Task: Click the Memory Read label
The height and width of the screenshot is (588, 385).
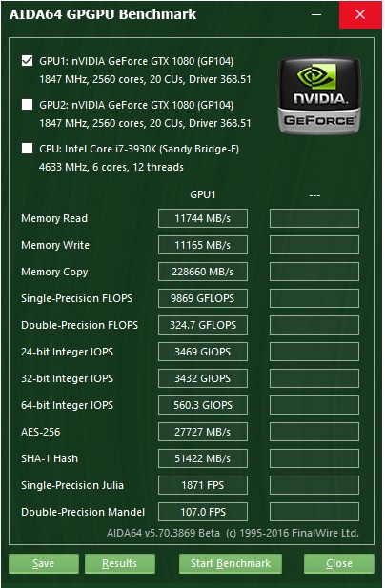Action: [54, 218]
